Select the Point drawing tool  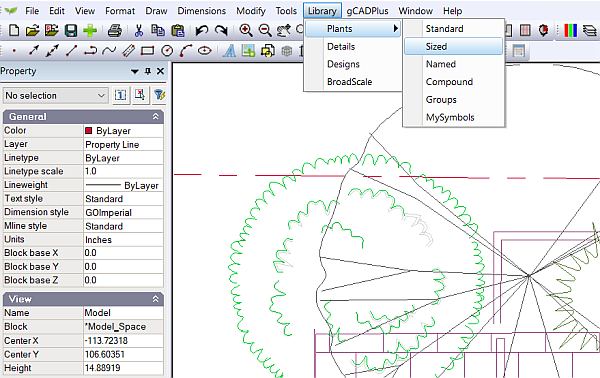pos(14,51)
